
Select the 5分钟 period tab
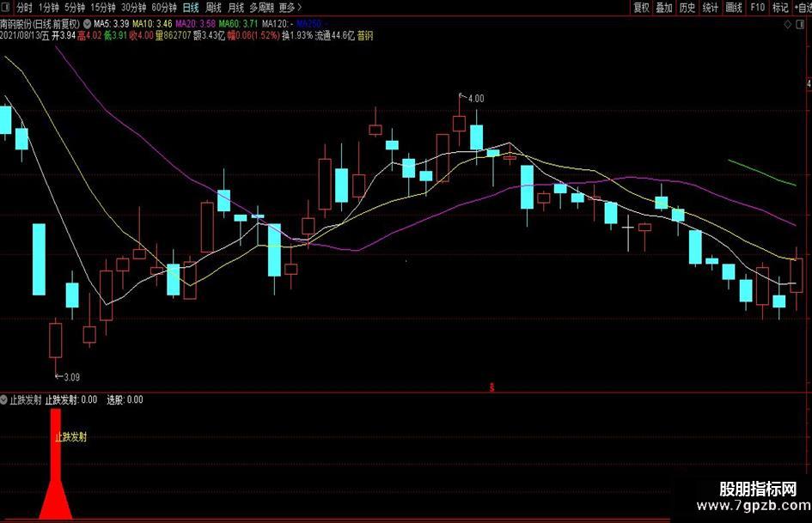pos(75,8)
